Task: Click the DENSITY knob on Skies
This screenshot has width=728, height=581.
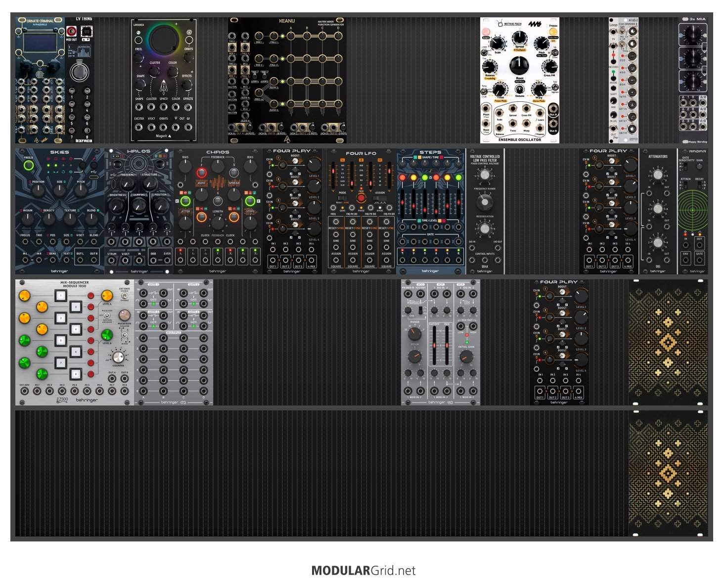Action: click(49, 218)
